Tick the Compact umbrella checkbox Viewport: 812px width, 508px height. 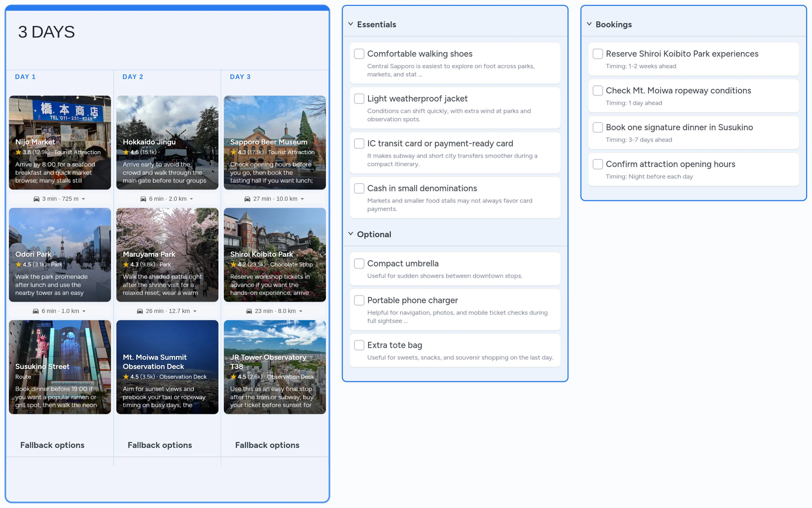(x=359, y=263)
